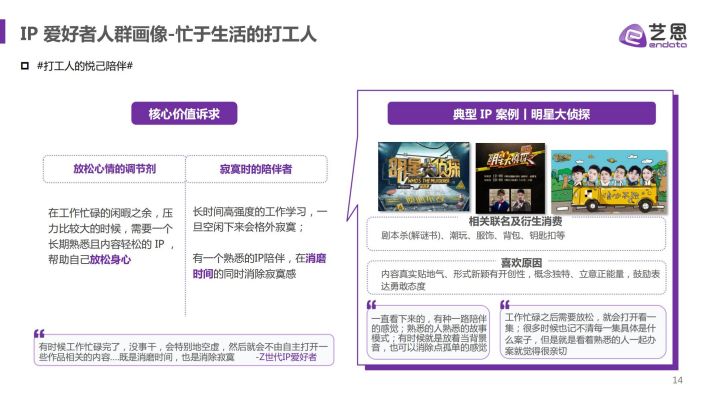Click the 典型 IP 案例 | 明星大侦探 header

click(522, 114)
